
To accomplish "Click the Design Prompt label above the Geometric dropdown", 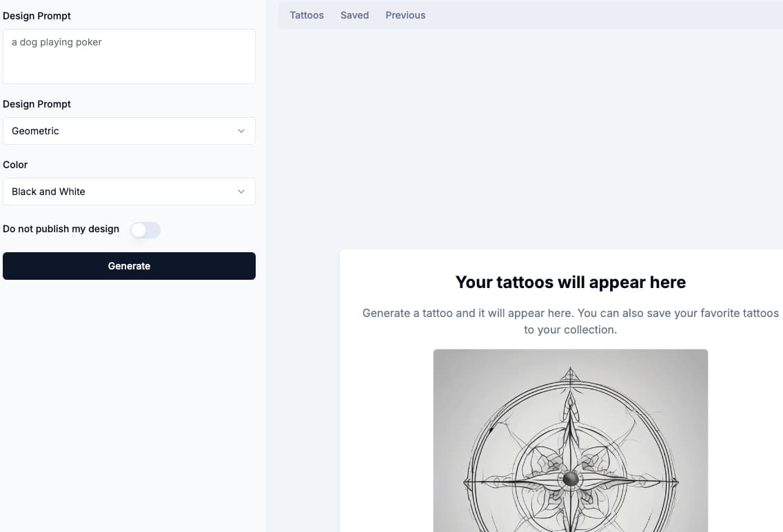I will pyautogui.click(x=37, y=104).
